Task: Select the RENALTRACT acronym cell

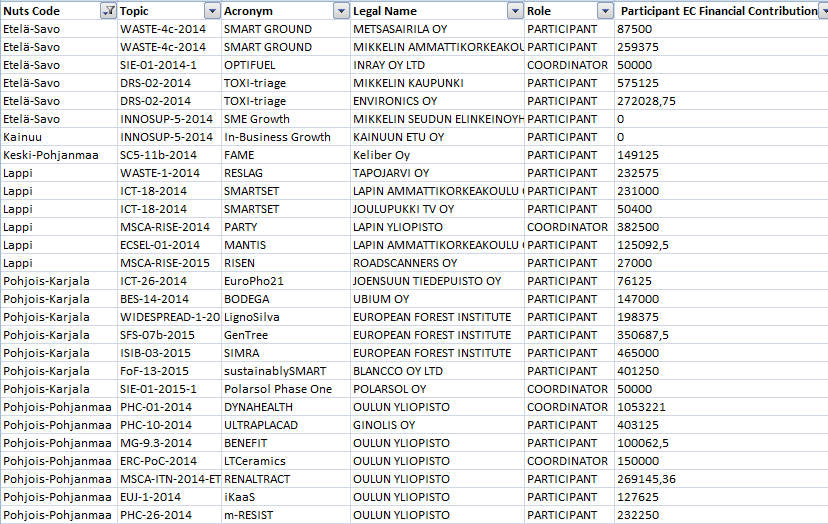Action: point(286,479)
